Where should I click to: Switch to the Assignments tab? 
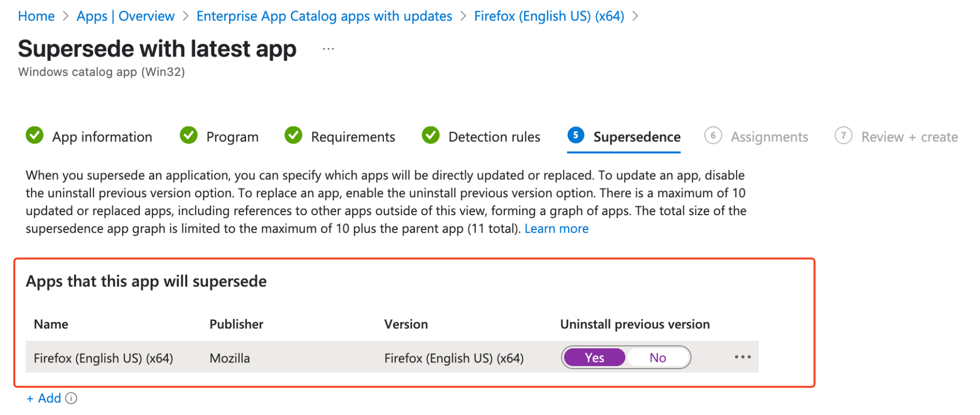[x=769, y=137]
